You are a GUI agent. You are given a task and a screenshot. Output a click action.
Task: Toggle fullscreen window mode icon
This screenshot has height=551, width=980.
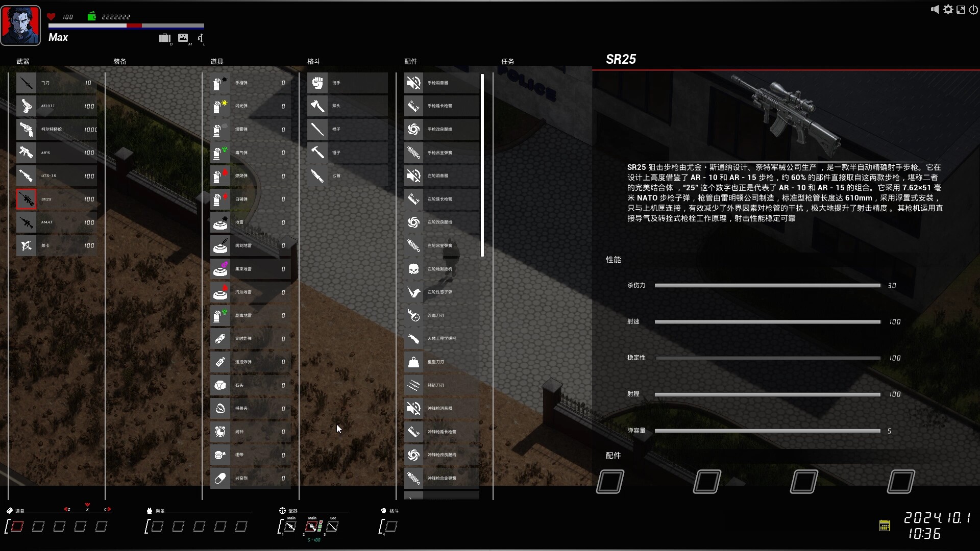pyautogui.click(x=961, y=10)
